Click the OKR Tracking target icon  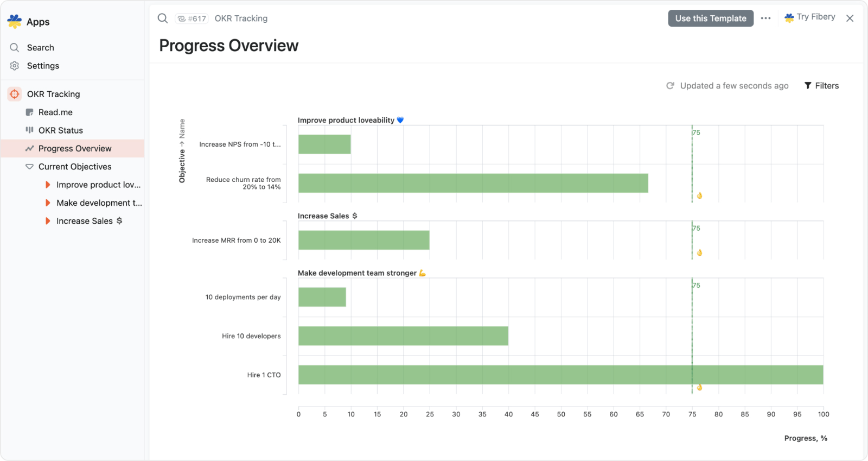point(15,94)
